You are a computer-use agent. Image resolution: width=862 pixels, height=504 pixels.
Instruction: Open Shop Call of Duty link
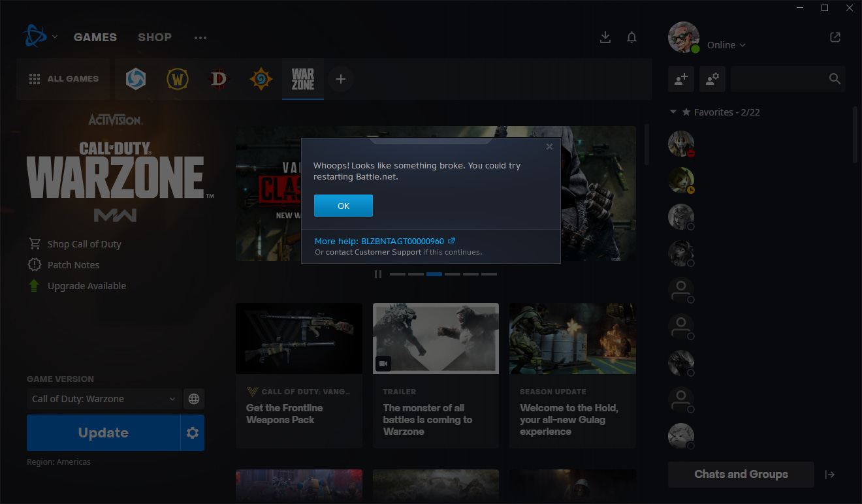pyautogui.click(x=84, y=244)
